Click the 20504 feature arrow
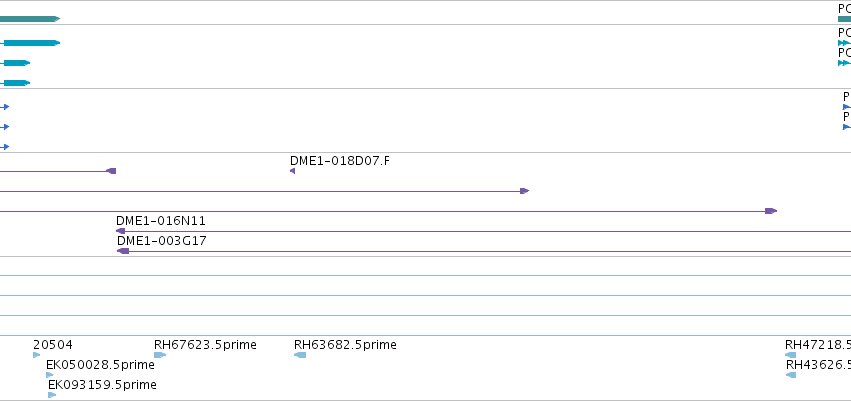 pyautogui.click(x=36, y=355)
